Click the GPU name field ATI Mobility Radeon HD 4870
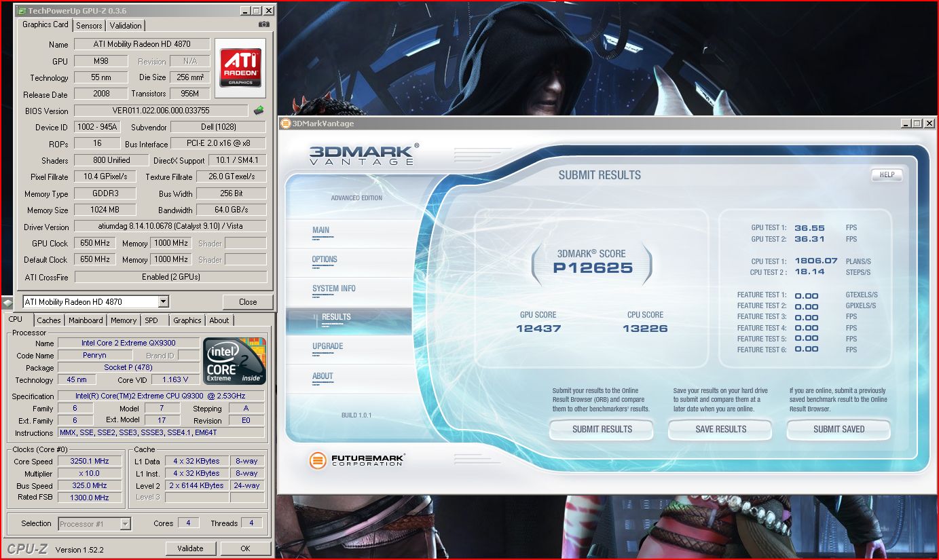 pos(142,44)
